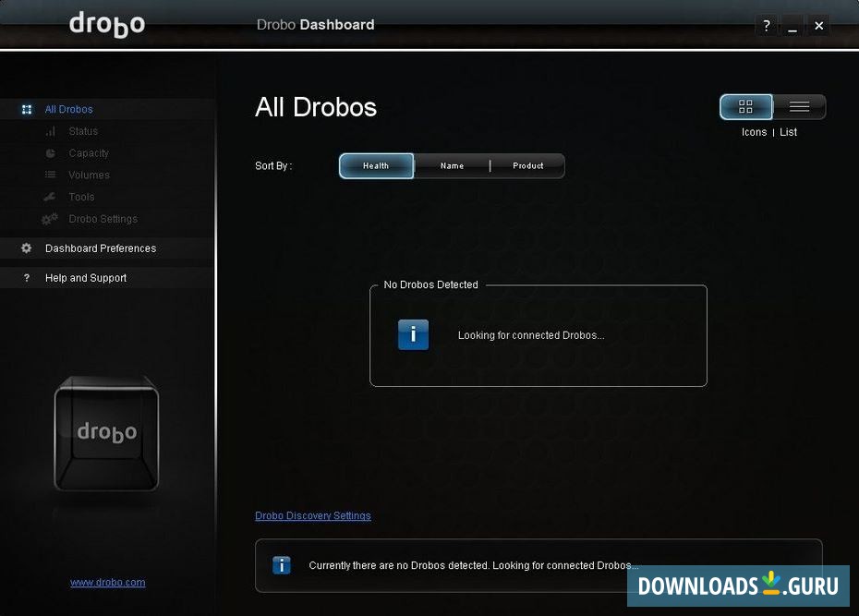Open the Tools section
Image resolution: width=859 pixels, height=616 pixels.
81,197
